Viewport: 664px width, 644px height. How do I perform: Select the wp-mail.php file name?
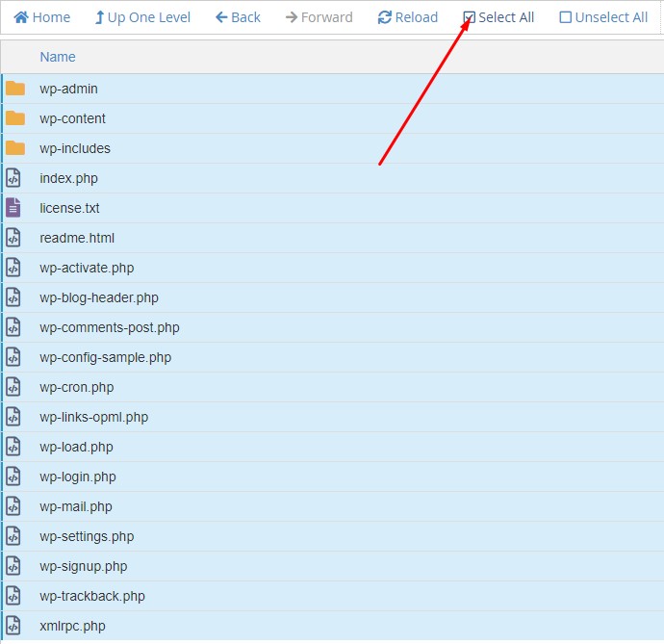point(76,507)
